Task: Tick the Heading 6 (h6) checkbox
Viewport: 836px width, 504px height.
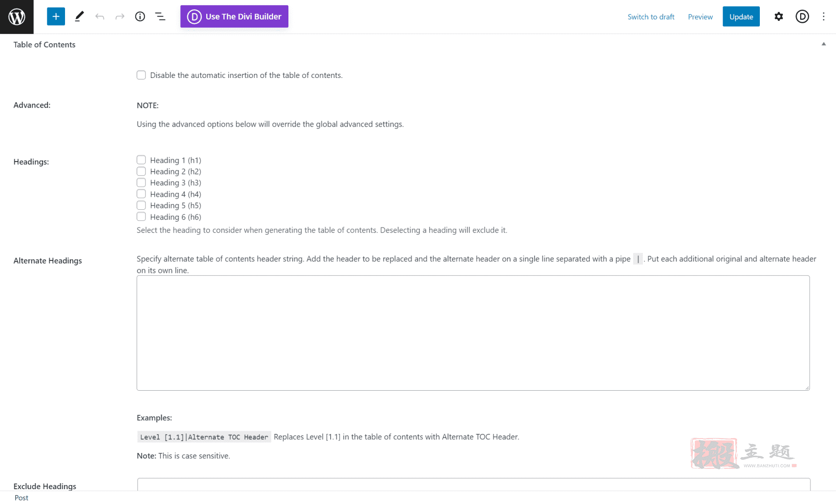Action: pyautogui.click(x=141, y=217)
